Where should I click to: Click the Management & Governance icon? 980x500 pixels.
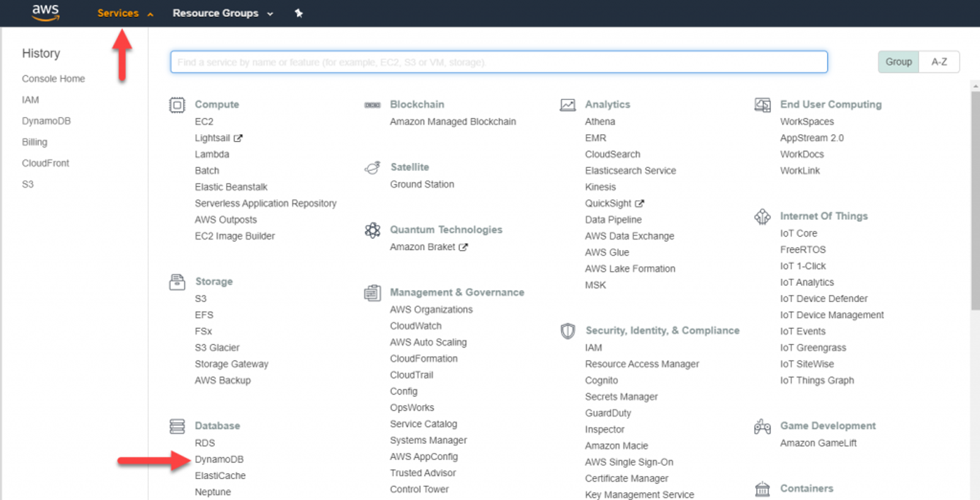click(x=372, y=293)
